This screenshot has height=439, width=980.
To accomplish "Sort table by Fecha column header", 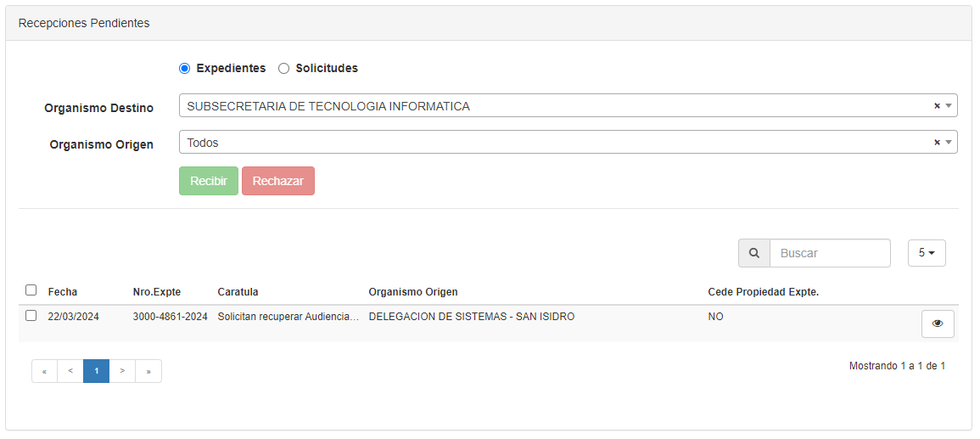I will 62,292.
